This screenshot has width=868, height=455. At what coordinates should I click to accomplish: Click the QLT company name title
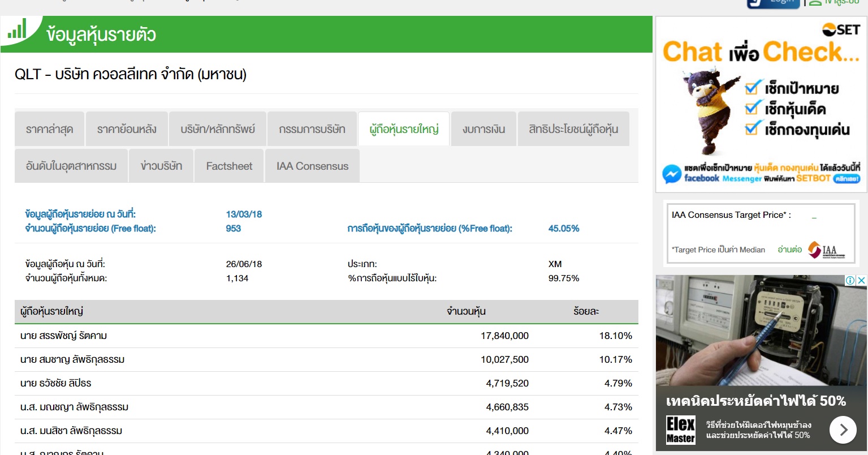(131, 74)
